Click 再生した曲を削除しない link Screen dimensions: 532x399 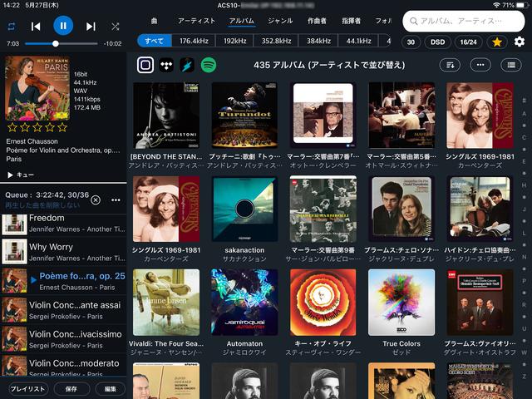pyautogui.click(x=42, y=205)
